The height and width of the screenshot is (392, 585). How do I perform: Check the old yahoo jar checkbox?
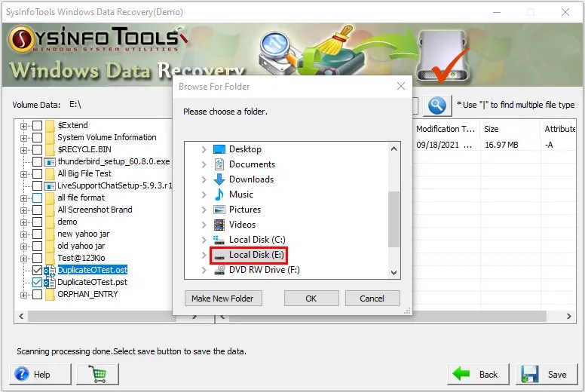coord(37,247)
